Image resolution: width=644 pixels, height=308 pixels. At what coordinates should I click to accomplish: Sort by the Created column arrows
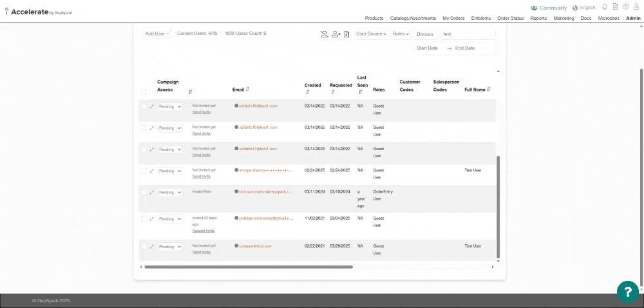click(308, 92)
